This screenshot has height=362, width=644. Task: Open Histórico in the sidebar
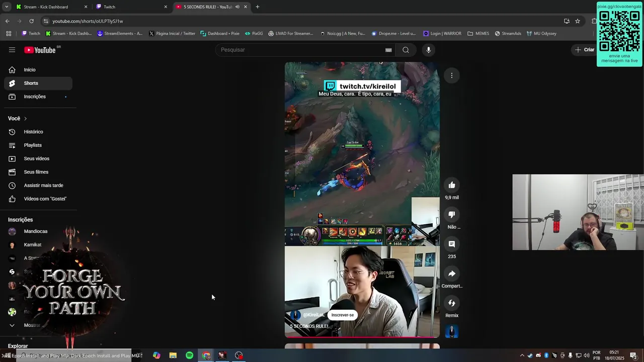pyautogui.click(x=38, y=132)
